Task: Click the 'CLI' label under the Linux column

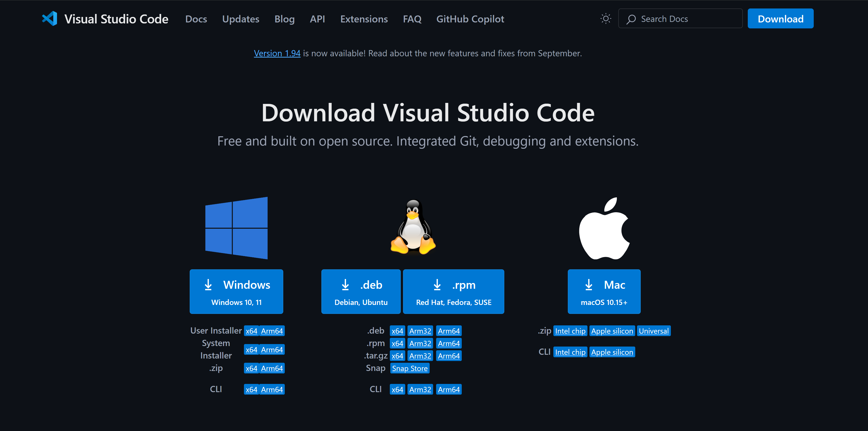Action: [376, 389]
